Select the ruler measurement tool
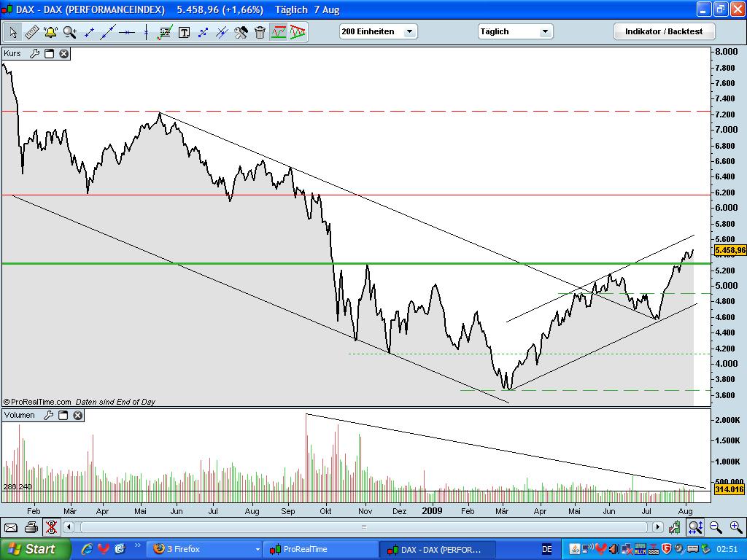747x560 pixels. 31,32
